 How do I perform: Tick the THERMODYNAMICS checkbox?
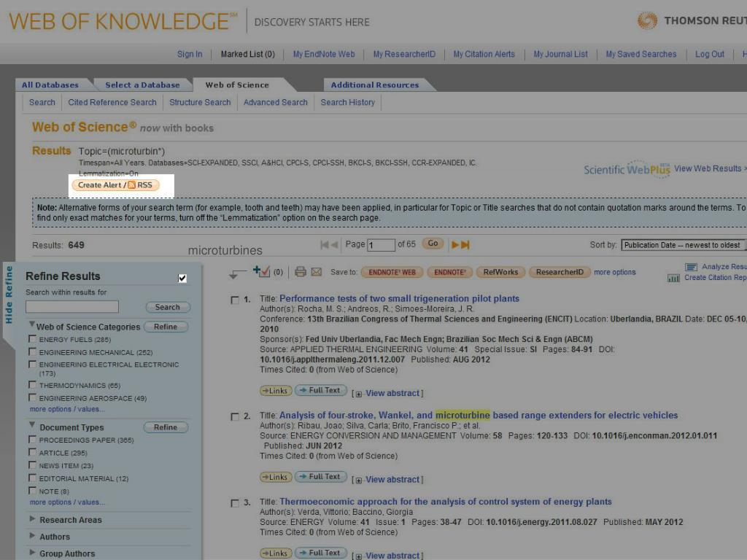[x=32, y=384]
